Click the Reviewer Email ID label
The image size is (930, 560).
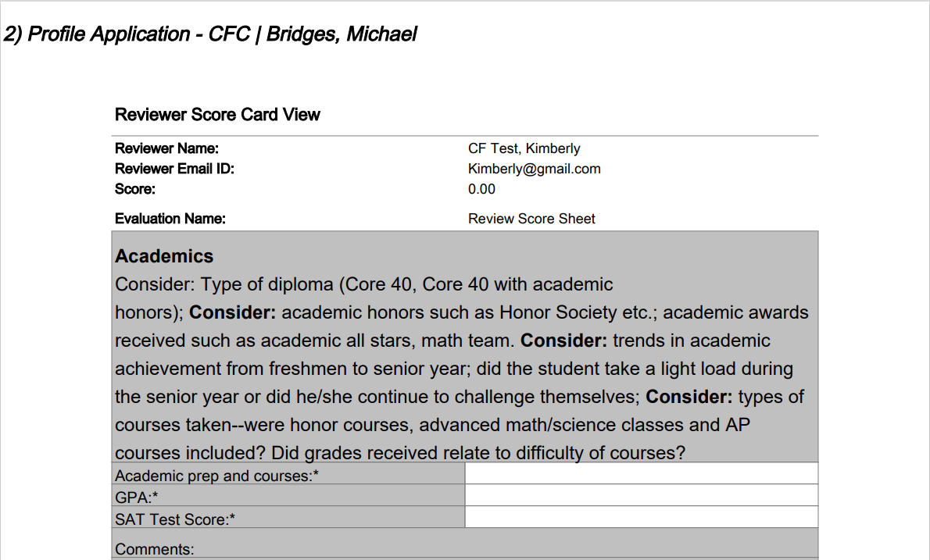click(x=174, y=169)
